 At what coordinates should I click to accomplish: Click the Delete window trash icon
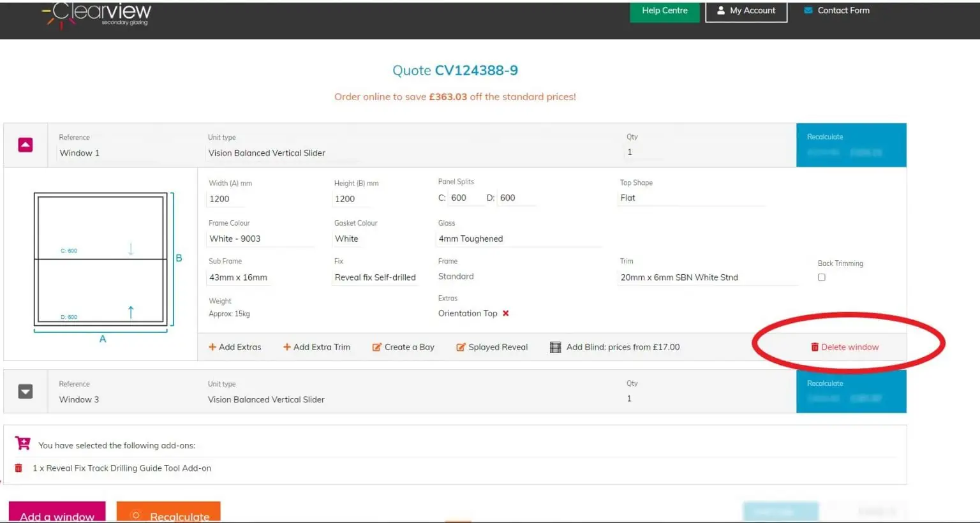(815, 347)
